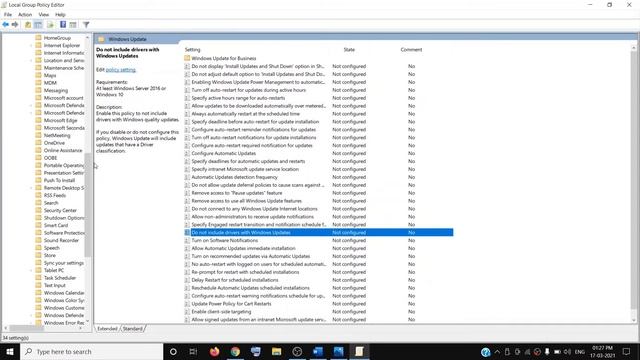
Task: Open Google Chrome from the taskbar
Action: (235, 351)
